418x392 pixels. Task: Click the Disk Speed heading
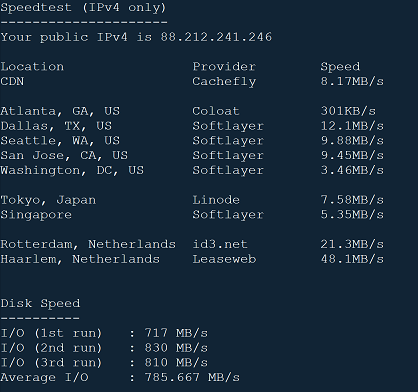[40, 303]
